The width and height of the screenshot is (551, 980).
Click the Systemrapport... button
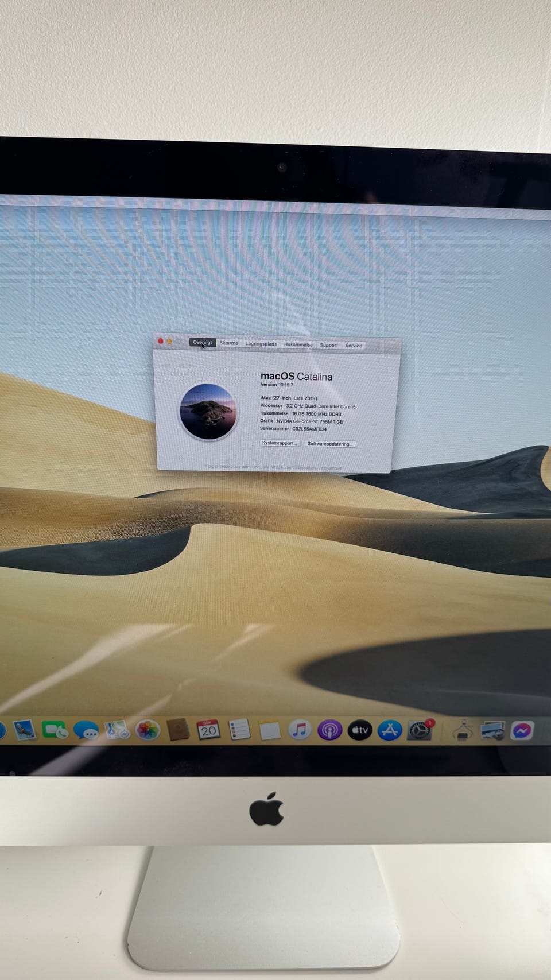[x=280, y=443]
